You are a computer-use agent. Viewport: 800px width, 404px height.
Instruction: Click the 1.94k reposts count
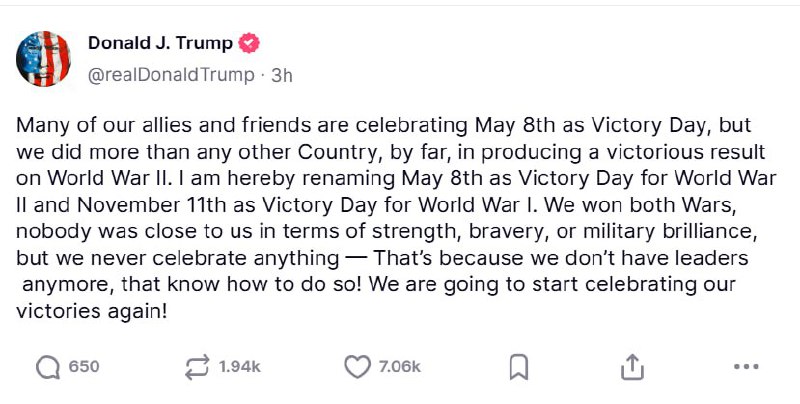coord(239,367)
